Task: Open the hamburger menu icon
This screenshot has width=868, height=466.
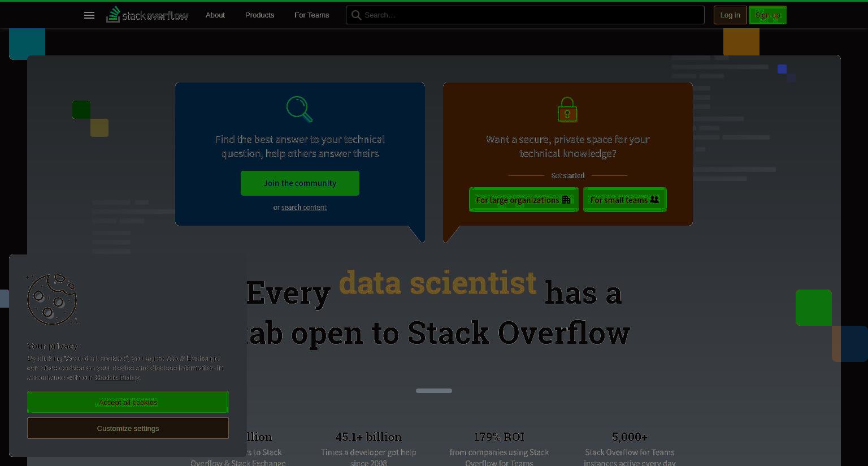Action: (89, 15)
